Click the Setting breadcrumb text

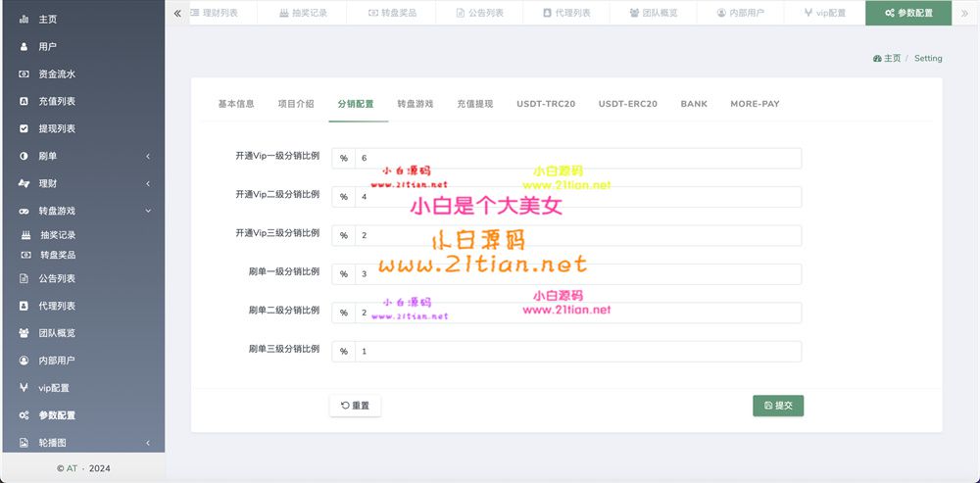coord(928,58)
